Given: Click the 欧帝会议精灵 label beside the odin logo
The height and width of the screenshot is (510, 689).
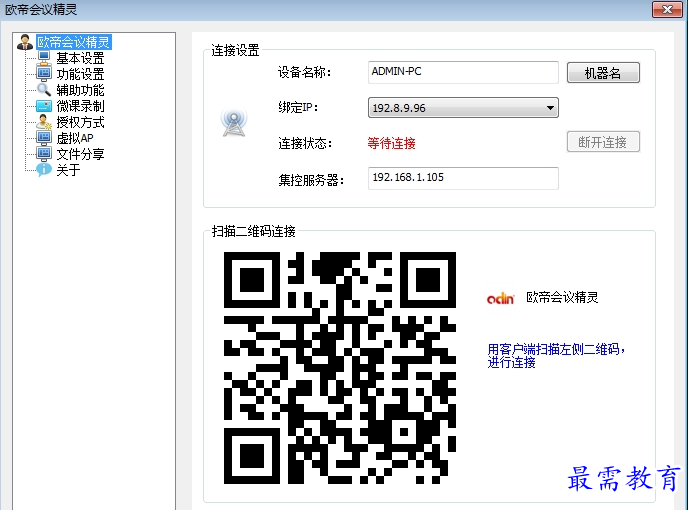Looking at the screenshot, I should pyautogui.click(x=562, y=297).
